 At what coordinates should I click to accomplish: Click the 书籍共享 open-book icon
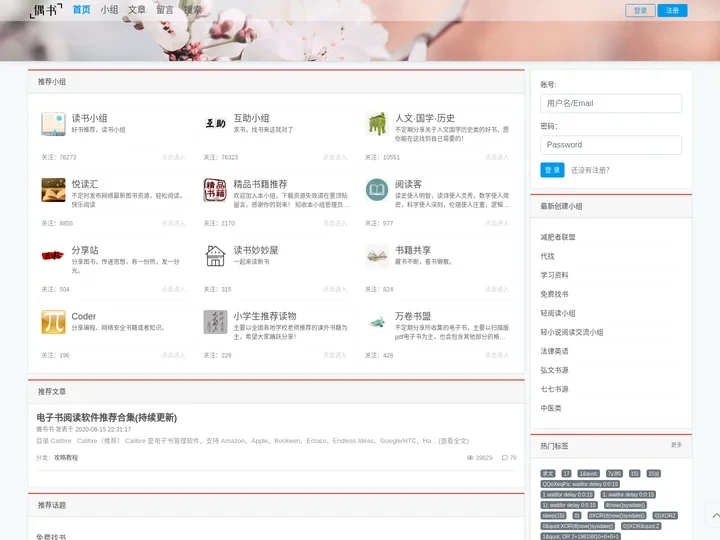(x=377, y=256)
